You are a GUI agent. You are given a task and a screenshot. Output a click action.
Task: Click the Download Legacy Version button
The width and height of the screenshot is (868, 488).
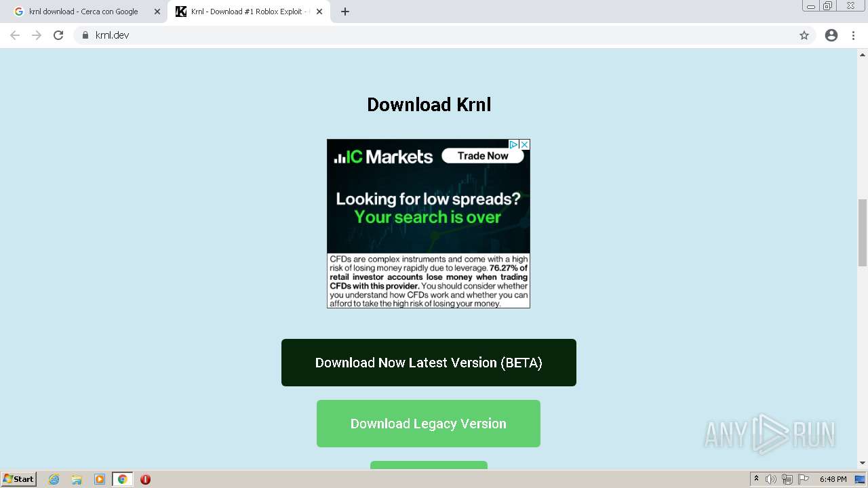[x=429, y=424]
